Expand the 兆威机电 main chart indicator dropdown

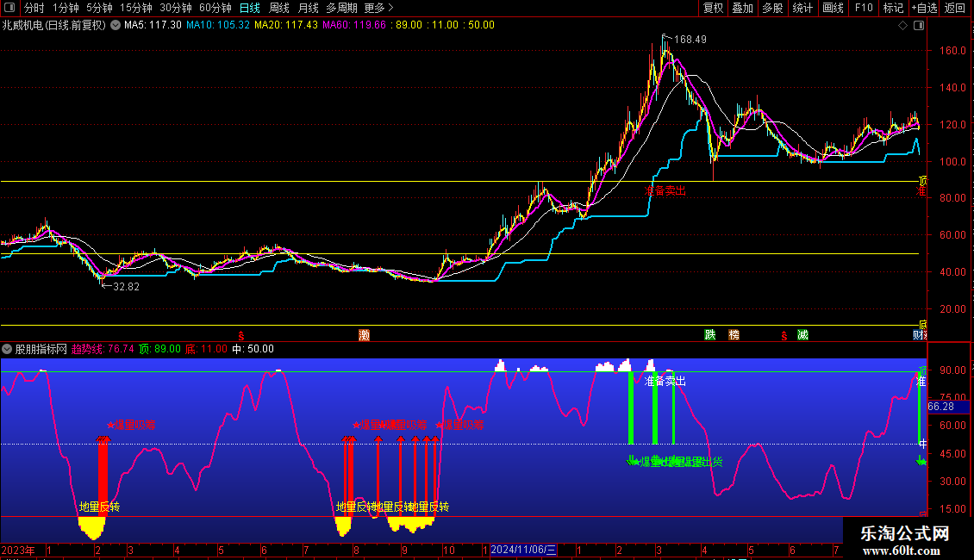116,26
